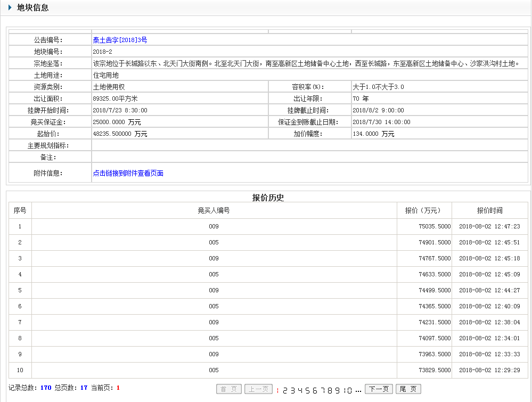Select the 报价时间 column header

(x=489, y=210)
